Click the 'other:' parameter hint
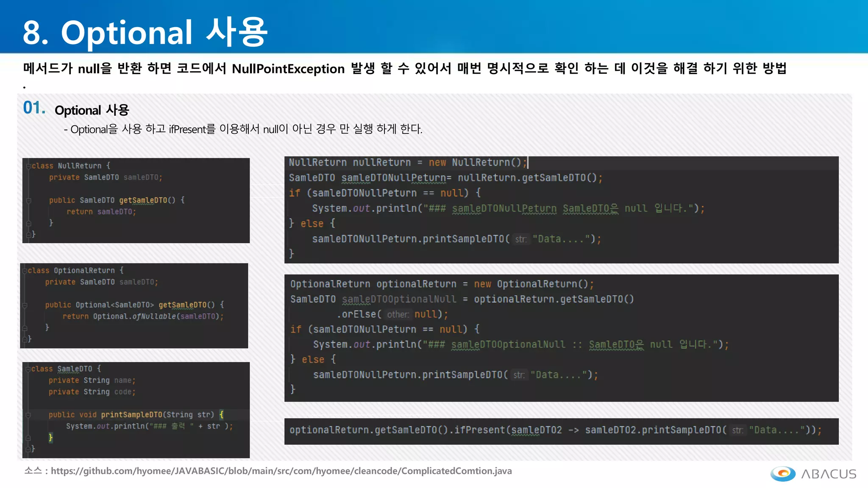 pos(398,314)
